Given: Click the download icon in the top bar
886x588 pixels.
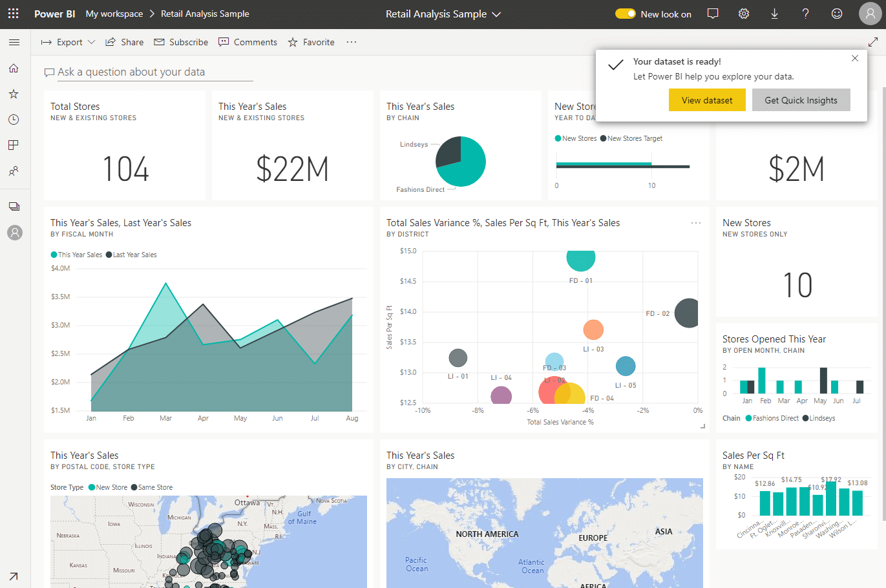Looking at the screenshot, I should click(774, 14).
